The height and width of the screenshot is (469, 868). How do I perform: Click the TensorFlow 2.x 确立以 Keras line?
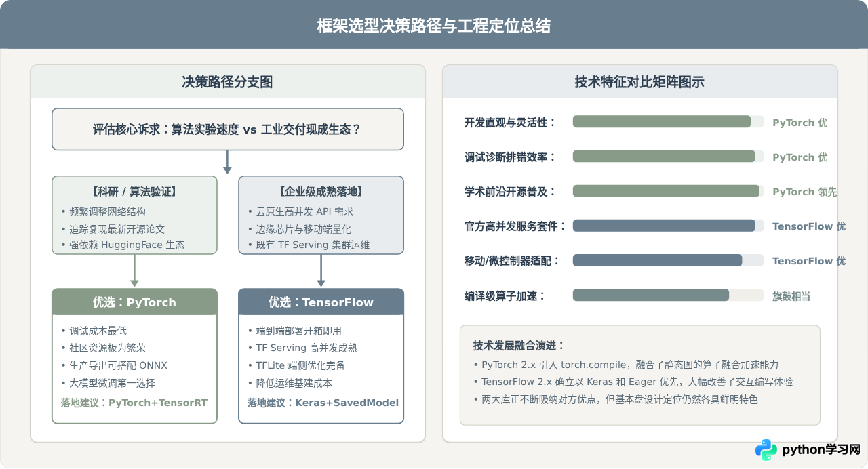point(633,382)
